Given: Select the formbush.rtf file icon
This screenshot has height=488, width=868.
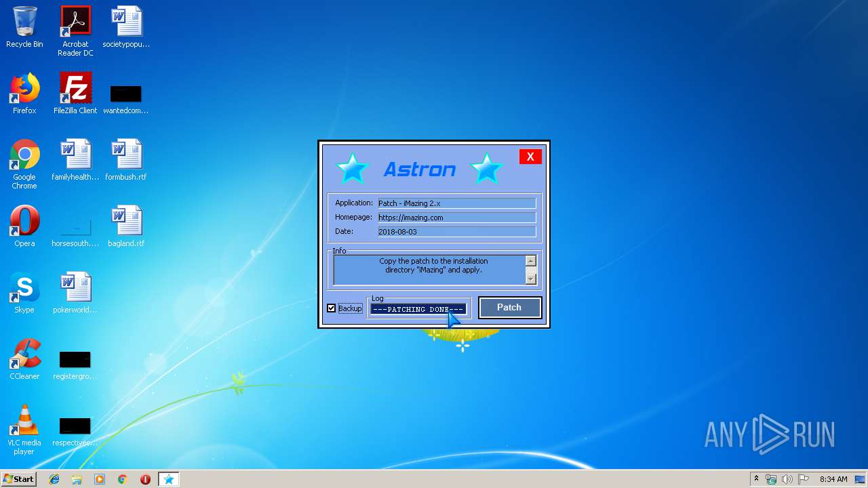Looking at the screenshot, I should coord(126,160).
